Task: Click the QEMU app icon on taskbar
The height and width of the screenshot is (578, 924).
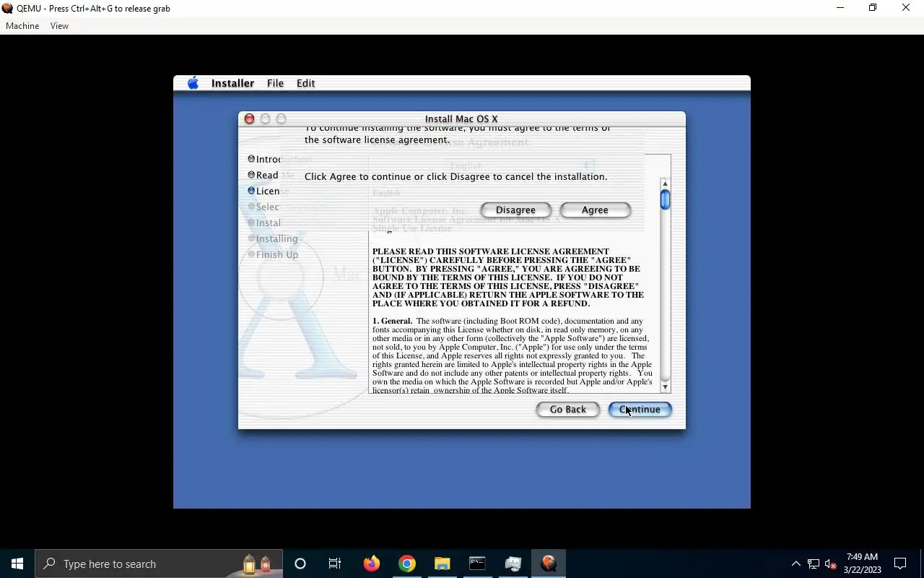Action: (x=549, y=564)
